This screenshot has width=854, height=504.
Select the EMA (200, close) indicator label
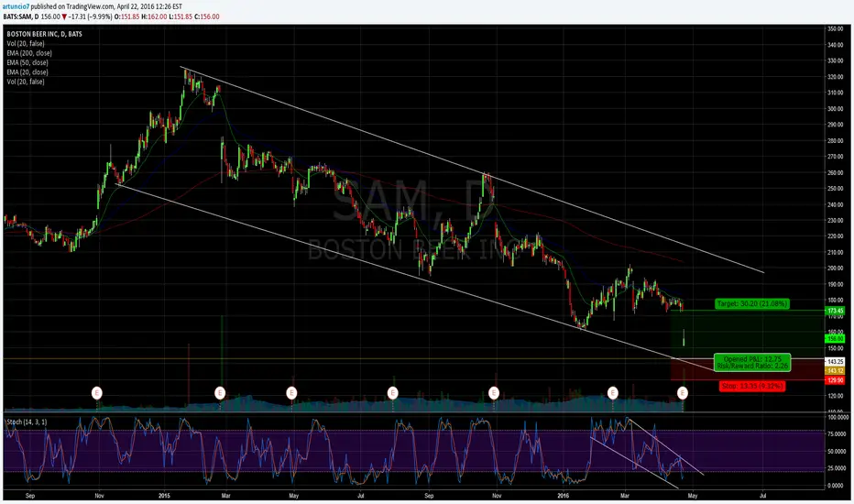tap(29, 53)
